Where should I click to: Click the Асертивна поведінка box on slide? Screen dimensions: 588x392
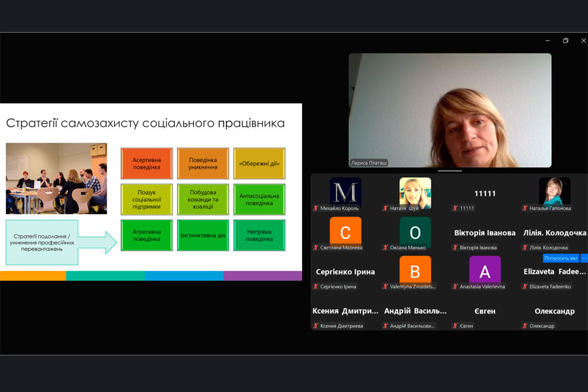click(146, 163)
